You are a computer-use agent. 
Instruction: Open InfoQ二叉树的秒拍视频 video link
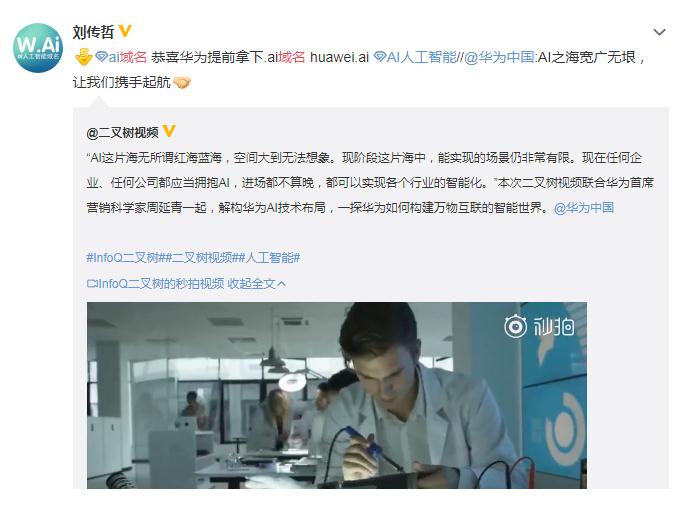pos(161,283)
